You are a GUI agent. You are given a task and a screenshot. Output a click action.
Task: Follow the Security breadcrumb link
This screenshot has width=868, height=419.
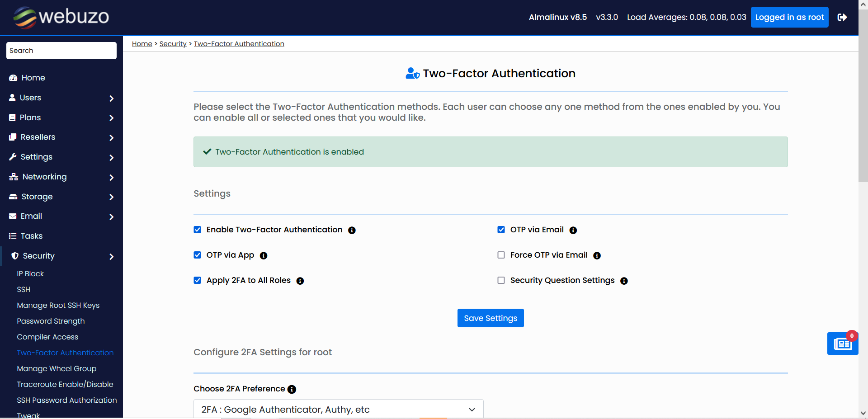pos(173,44)
